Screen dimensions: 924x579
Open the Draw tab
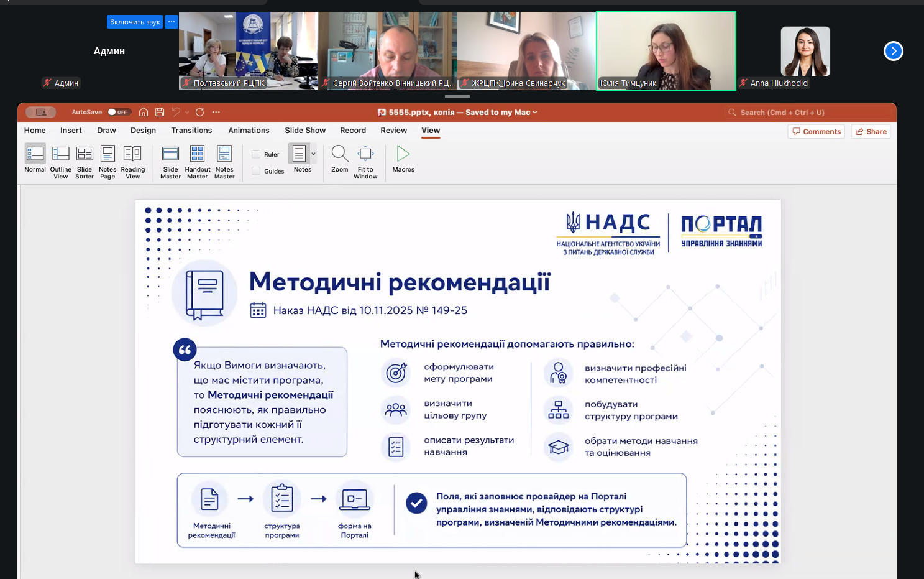[x=106, y=131]
